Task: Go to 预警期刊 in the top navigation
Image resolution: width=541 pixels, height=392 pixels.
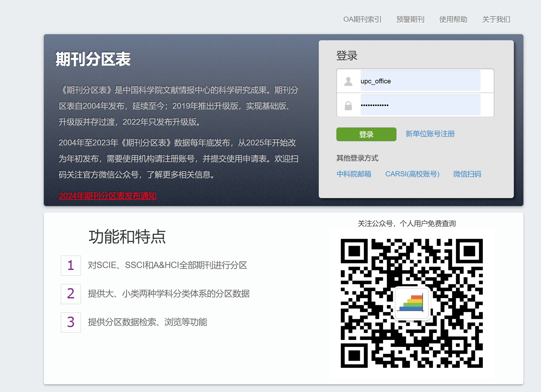Action: (x=410, y=19)
